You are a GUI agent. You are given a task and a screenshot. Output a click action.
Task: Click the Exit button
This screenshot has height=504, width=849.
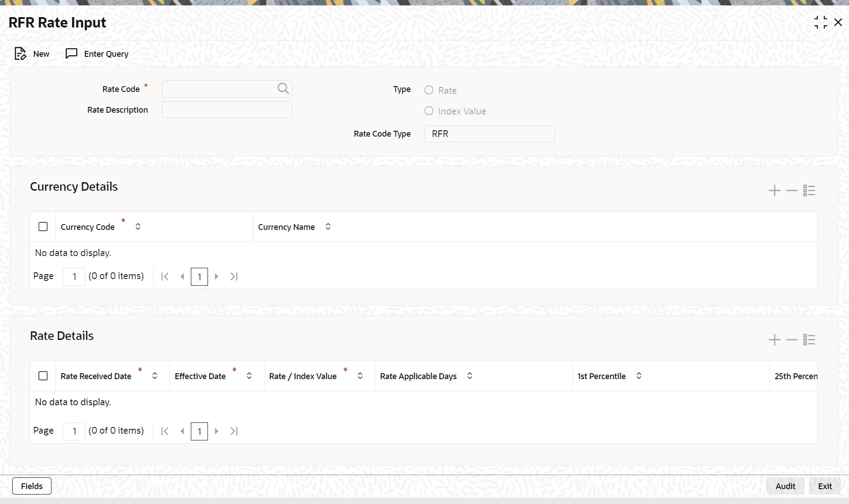[825, 486]
